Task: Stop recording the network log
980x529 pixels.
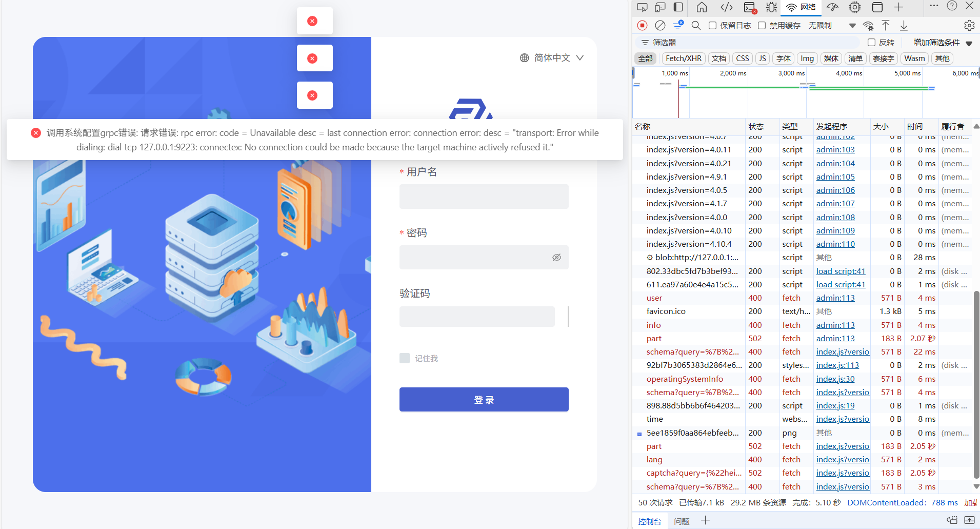Action: point(642,25)
